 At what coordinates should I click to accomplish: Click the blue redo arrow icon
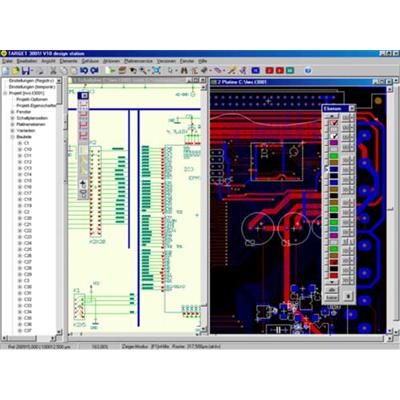95,71
